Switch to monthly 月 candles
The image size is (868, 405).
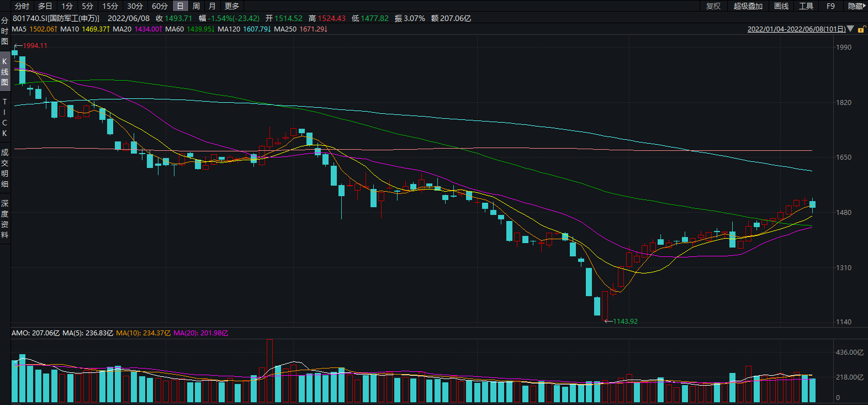[212, 6]
